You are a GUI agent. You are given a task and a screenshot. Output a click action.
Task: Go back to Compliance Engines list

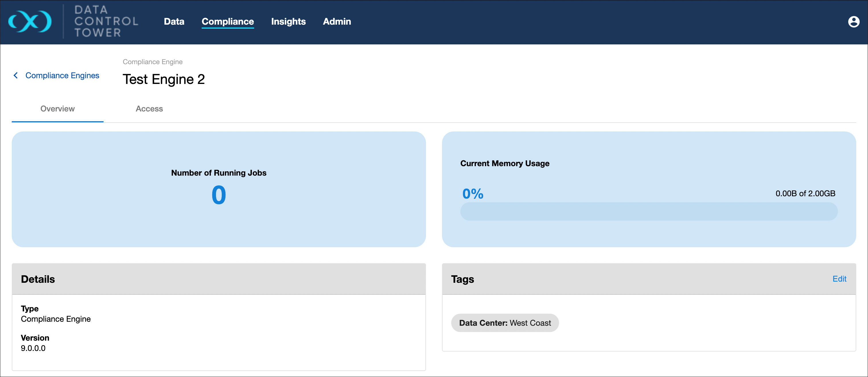[x=62, y=75]
